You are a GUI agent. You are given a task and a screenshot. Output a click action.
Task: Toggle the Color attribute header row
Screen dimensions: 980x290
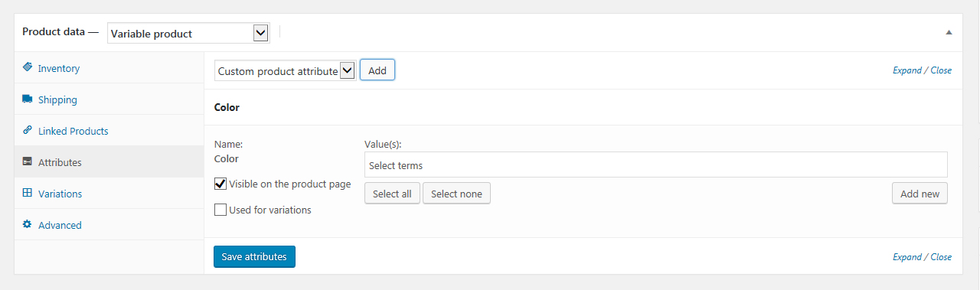pyautogui.click(x=582, y=107)
